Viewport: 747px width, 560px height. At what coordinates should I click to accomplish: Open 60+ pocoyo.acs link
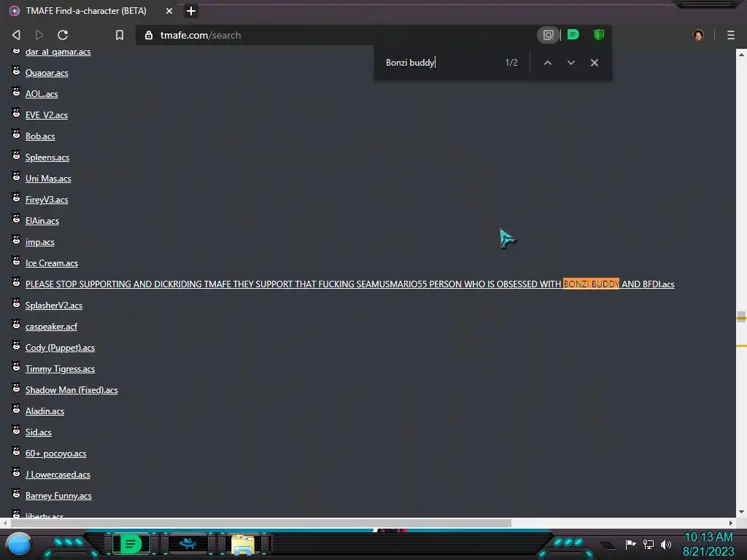click(55, 454)
